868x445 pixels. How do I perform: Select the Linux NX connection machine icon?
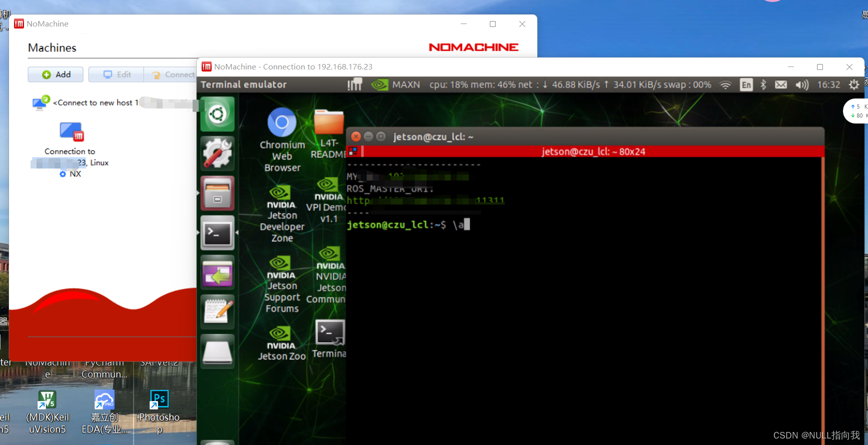click(72, 132)
